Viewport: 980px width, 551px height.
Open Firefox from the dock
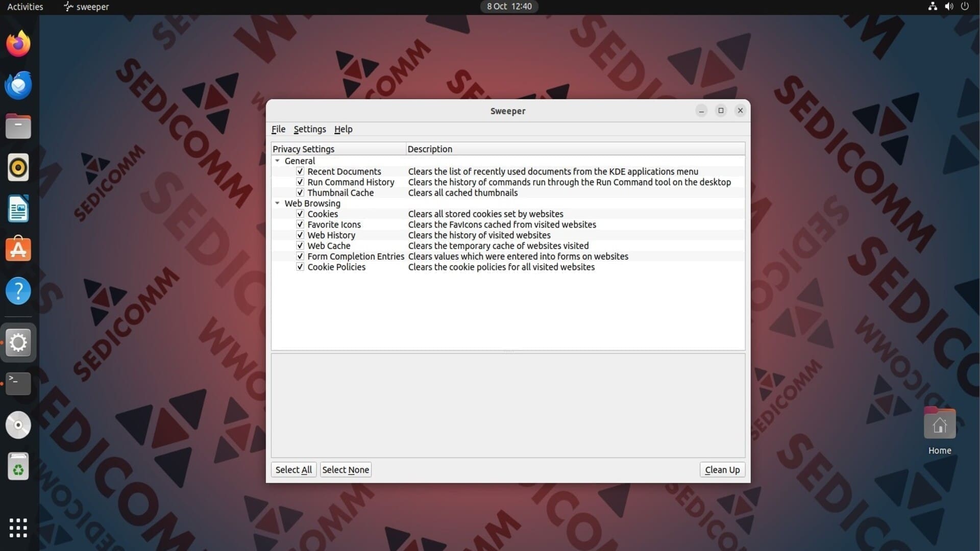coord(18,44)
